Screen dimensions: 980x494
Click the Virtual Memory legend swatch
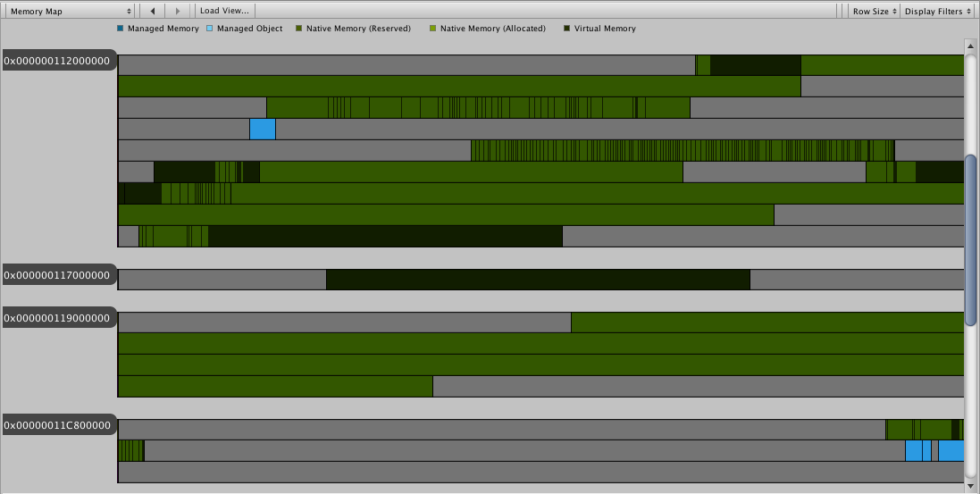[x=567, y=29]
